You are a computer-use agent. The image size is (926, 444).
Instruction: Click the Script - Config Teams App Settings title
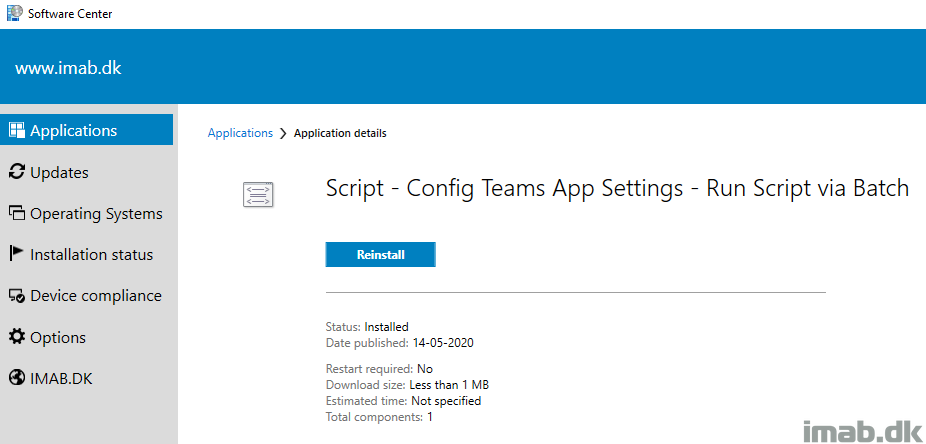pyautogui.click(x=617, y=188)
